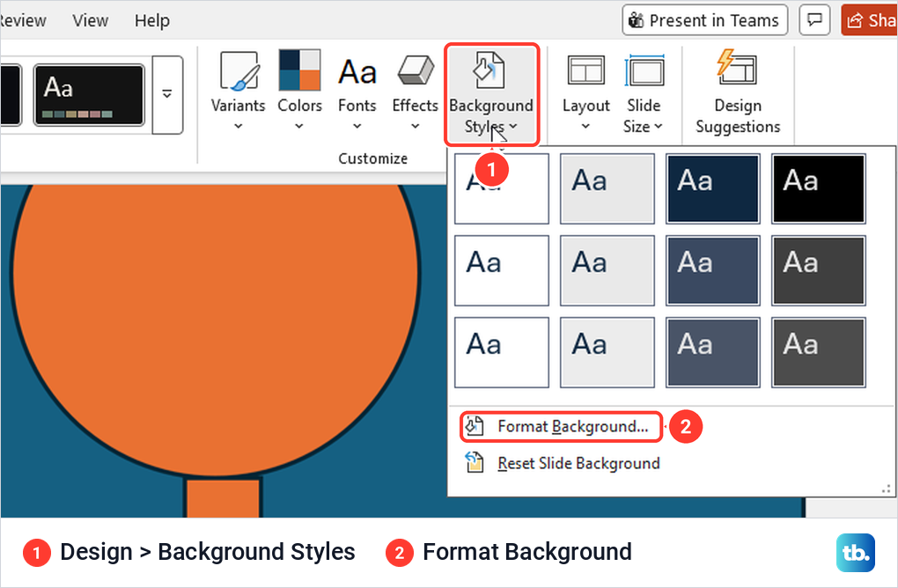898x588 pixels.
Task: Click the Format Background paint bucket icon
Action: (x=475, y=427)
